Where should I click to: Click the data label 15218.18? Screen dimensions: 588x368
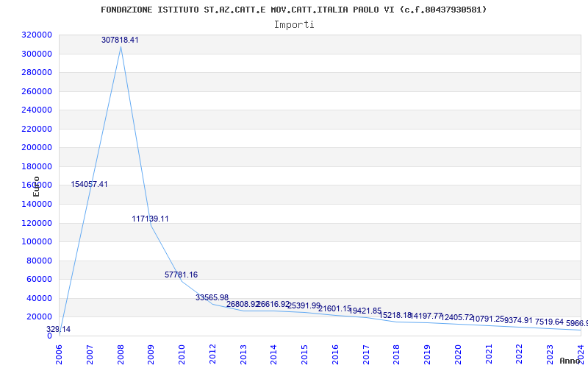point(395,315)
